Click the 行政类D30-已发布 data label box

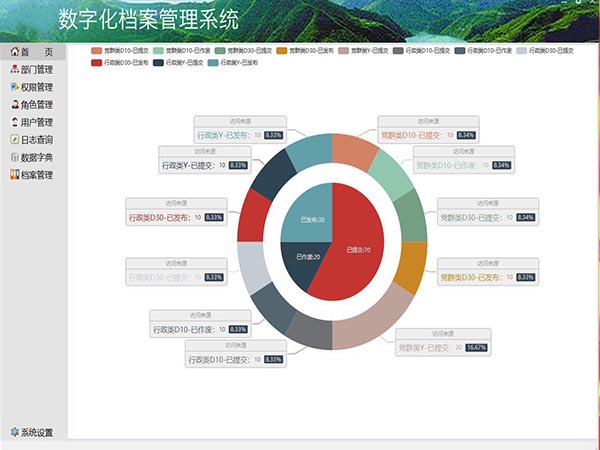pos(176,216)
